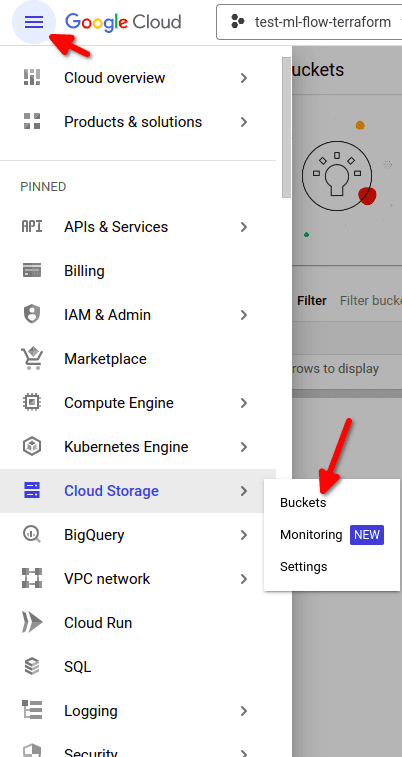Image resolution: width=402 pixels, height=757 pixels.
Task: Click the IAM & Admin shield icon
Action: coord(32,315)
